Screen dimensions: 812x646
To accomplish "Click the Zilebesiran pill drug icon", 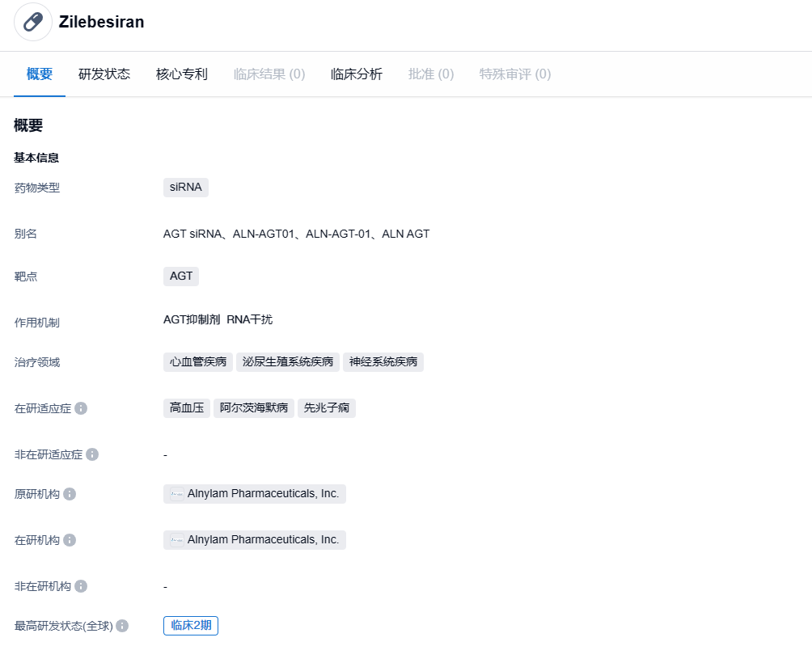I will pyautogui.click(x=33, y=22).
